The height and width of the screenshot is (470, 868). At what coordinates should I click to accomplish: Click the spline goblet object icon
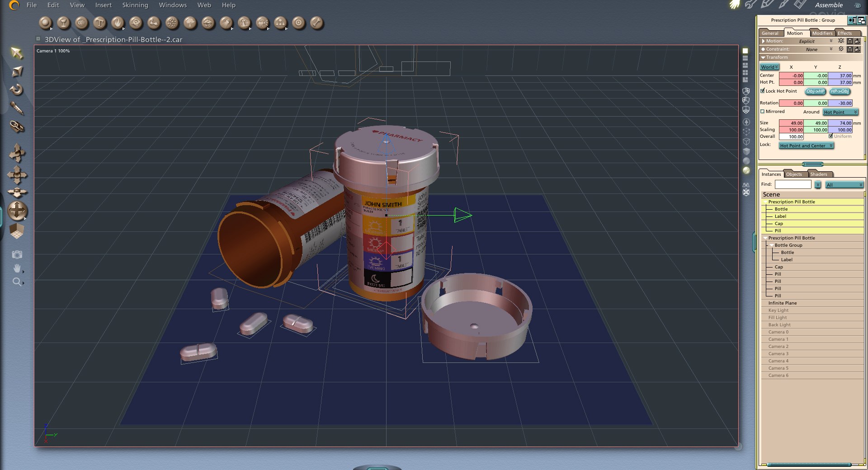pyautogui.click(x=63, y=23)
